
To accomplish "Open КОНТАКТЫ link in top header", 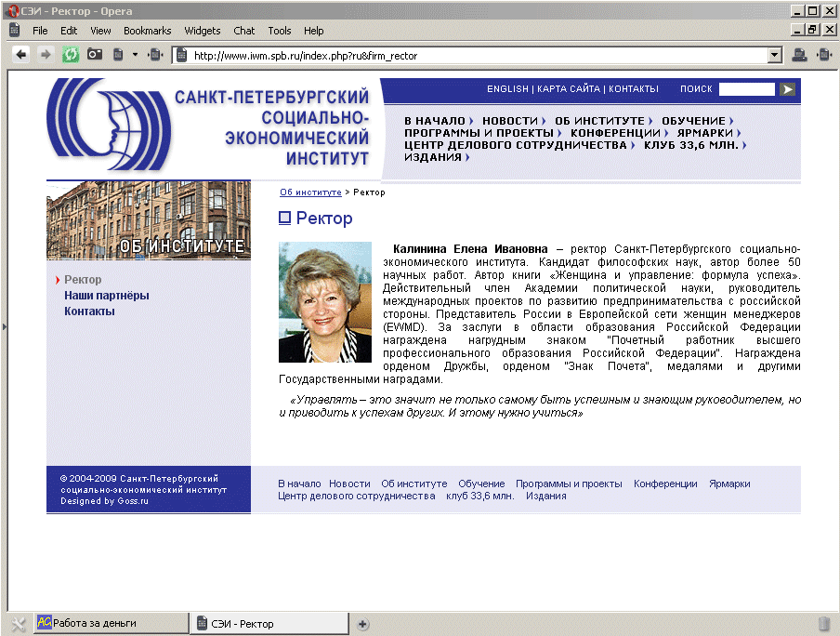I will click(633, 89).
